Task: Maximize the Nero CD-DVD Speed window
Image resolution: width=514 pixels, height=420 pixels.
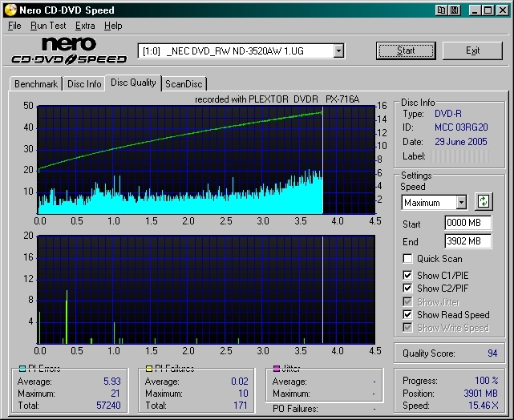Action: [488, 10]
